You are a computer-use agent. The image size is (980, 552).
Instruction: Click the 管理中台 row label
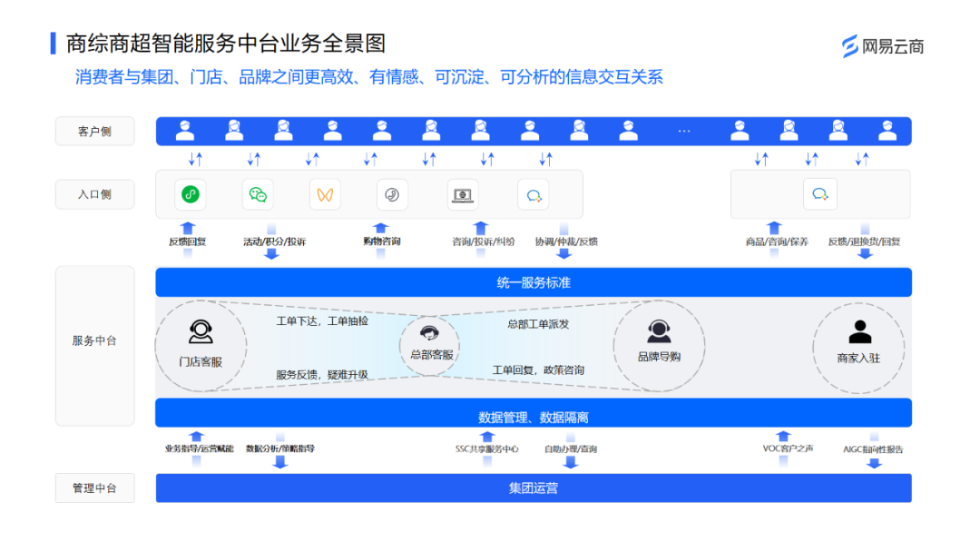95,488
